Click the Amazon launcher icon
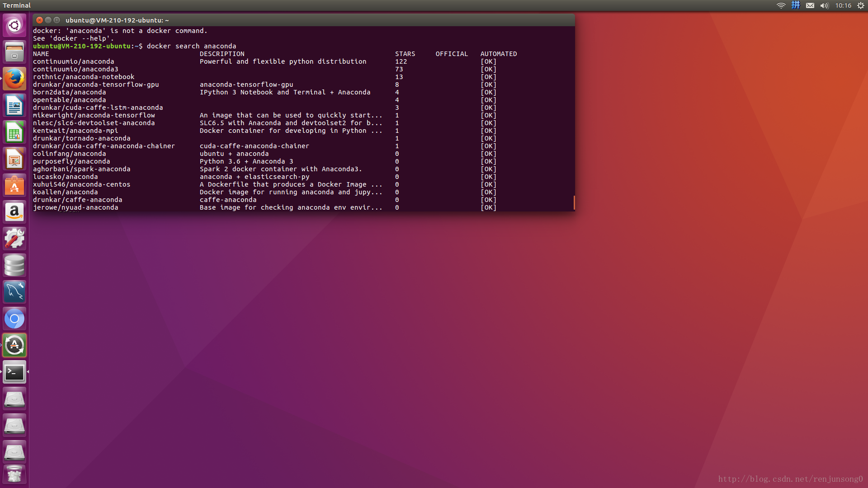Viewport: 868px width, 488px height. point(14,212)
